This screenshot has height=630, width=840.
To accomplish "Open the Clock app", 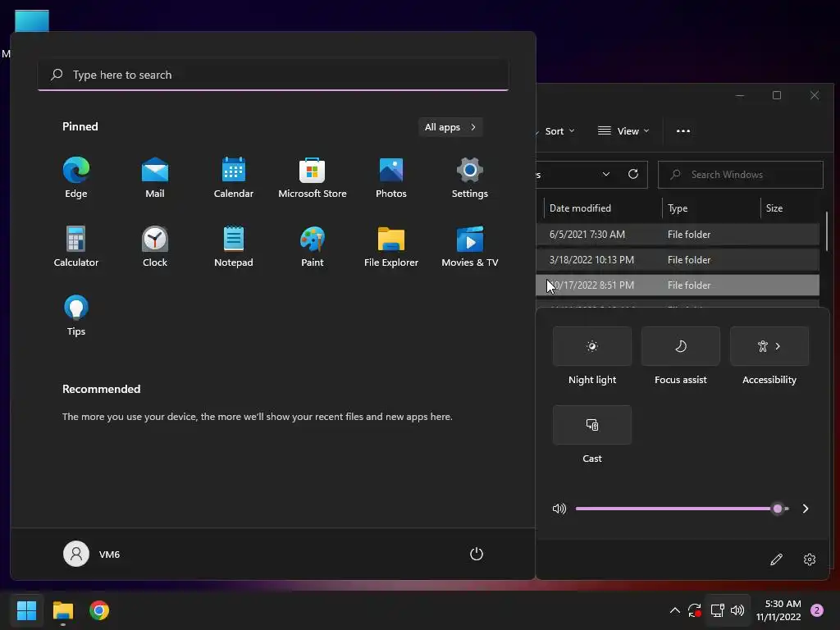I will 155,246.
